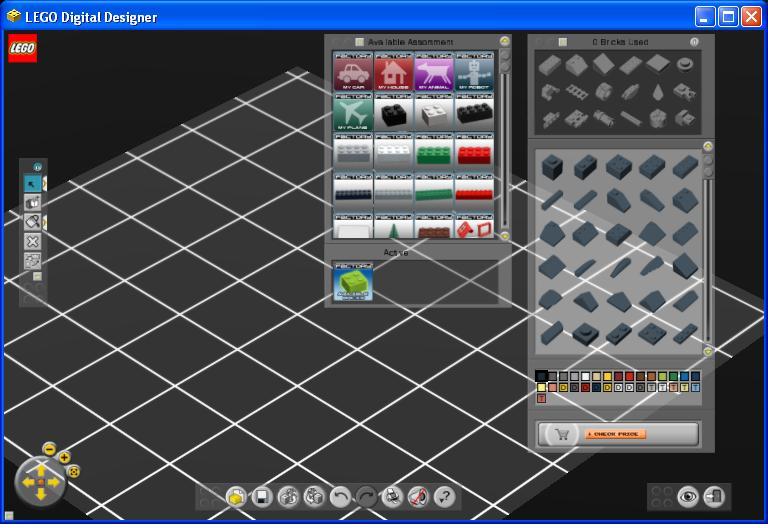Viewport: 768px width, 528px height.
Task: Select the 1x1 brick in palette
Action: click(552, 168)
